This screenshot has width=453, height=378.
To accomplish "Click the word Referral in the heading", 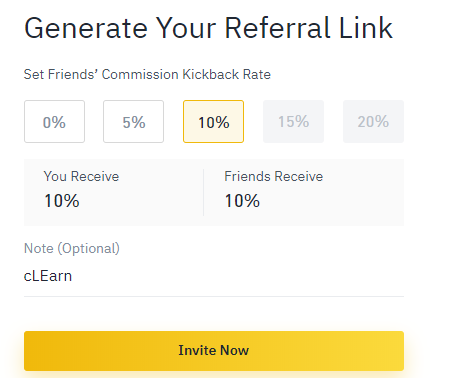I will click(x=278, y=28).
